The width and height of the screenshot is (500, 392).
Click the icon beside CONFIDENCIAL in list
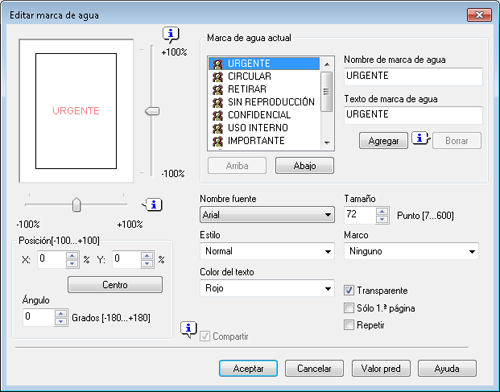tap(217, 115)
